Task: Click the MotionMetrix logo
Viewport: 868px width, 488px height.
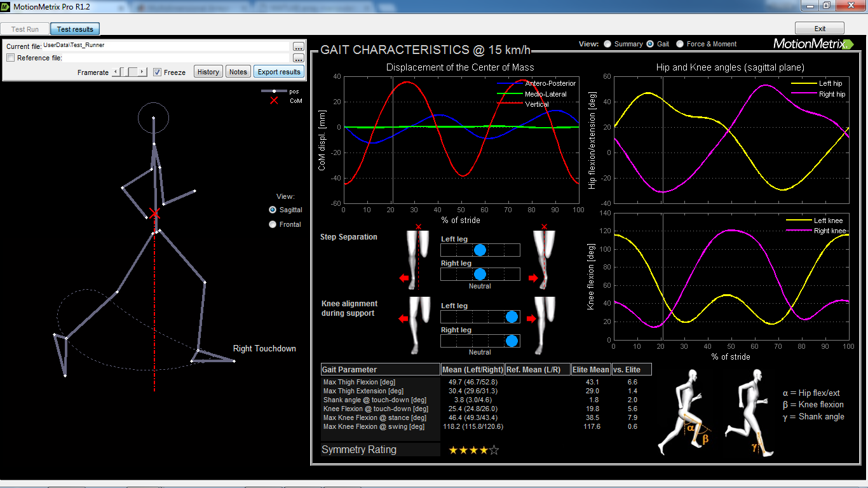Action: click(813, 44)
